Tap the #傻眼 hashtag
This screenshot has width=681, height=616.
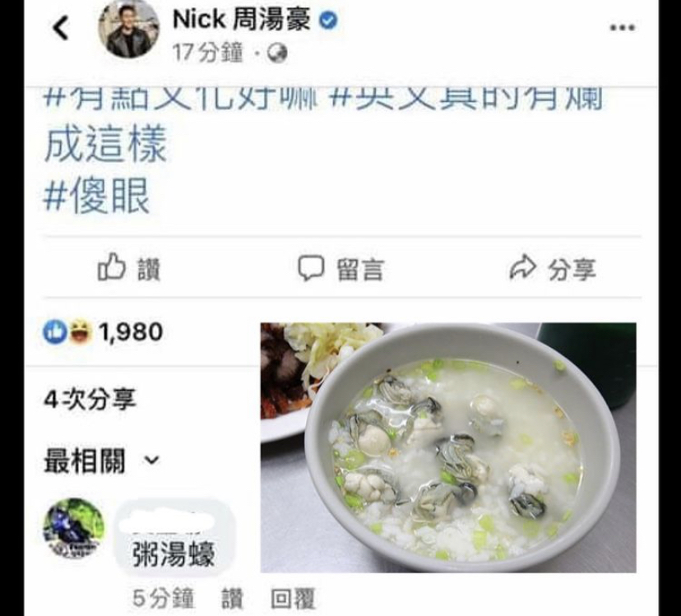click(x=96, y=197)
